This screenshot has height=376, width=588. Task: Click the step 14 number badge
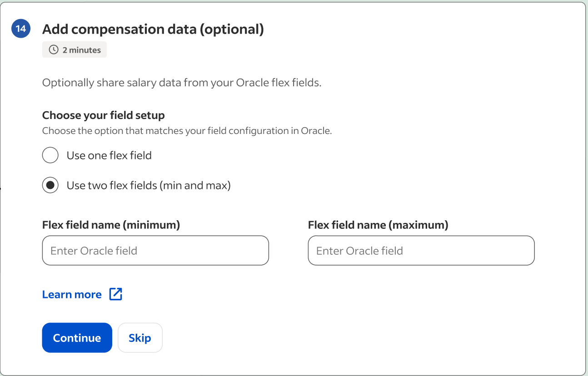tap(21, 29)
